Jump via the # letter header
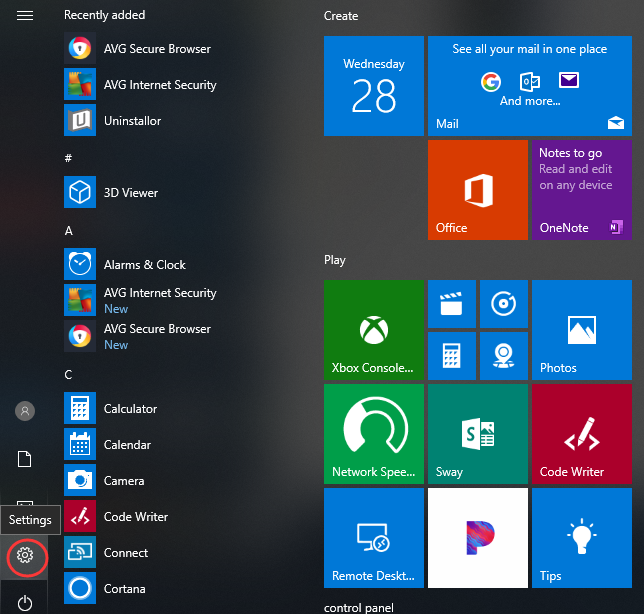The height and width of the screenshot is (614, 644). point(68,158)
